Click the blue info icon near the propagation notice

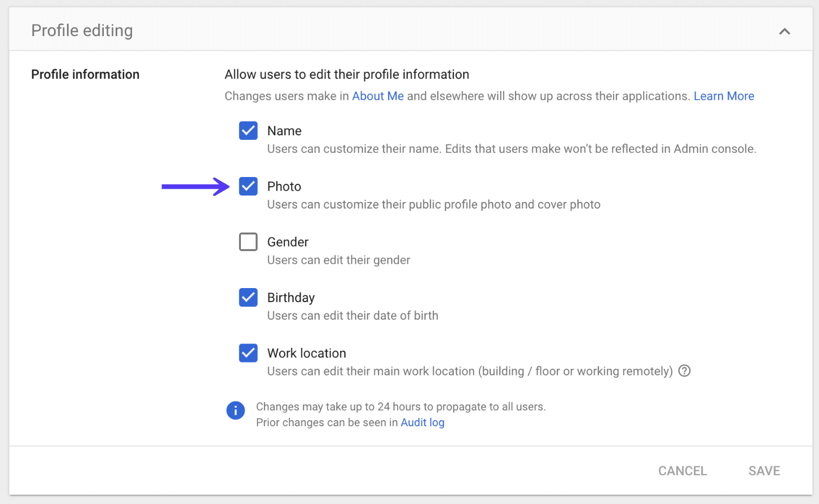(x=236, y=410)
